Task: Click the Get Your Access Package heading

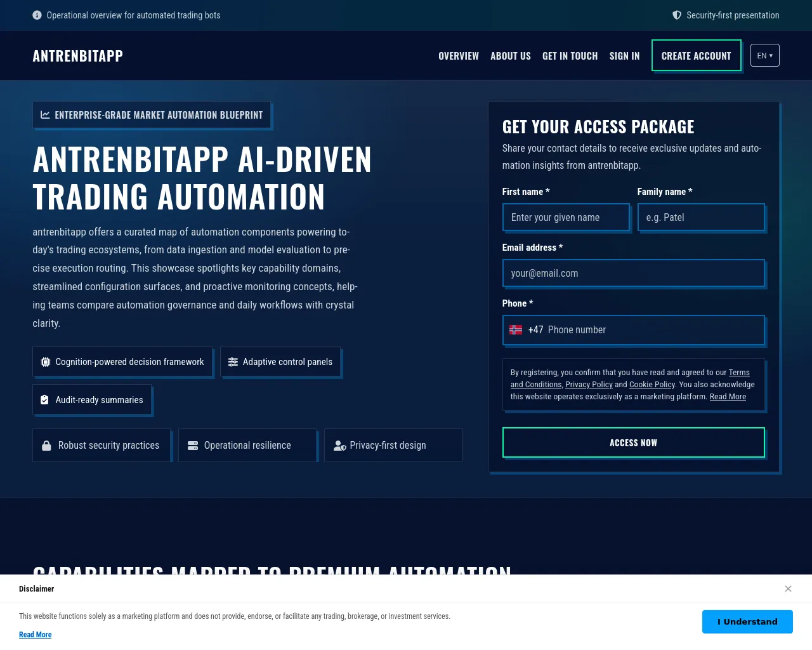Action: [x=598, y=127]
